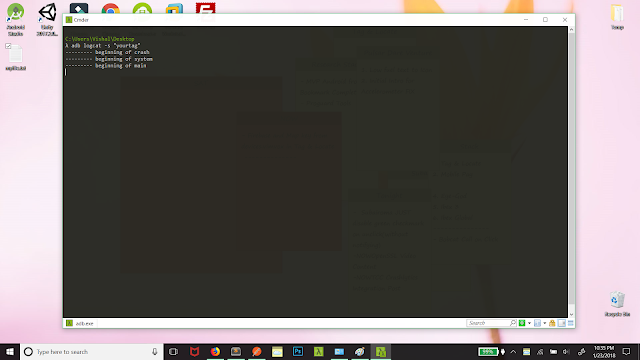This screenshot has width=640, height=360.
Task: Open the Unity desktop shortcut
Action: pos(47,19)
